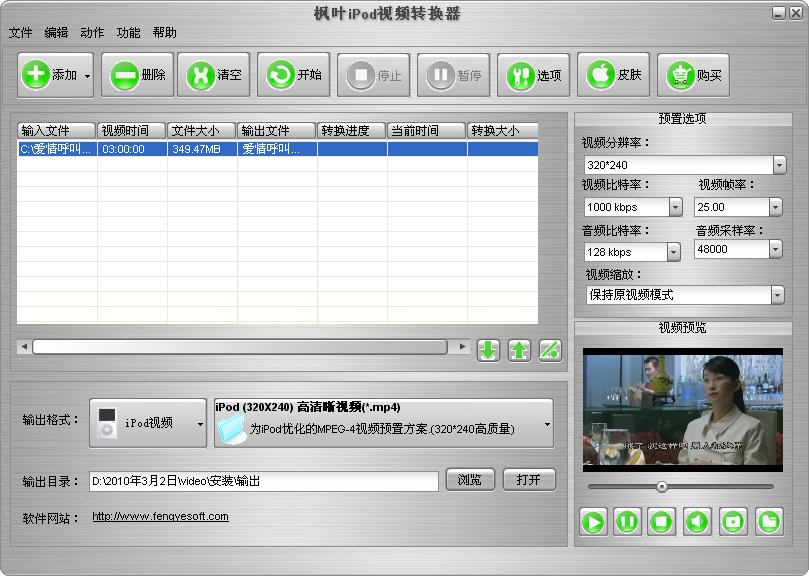Click the edit icon beside move-up arrow
Screen dimensions: 809x576
coord(550,350)
